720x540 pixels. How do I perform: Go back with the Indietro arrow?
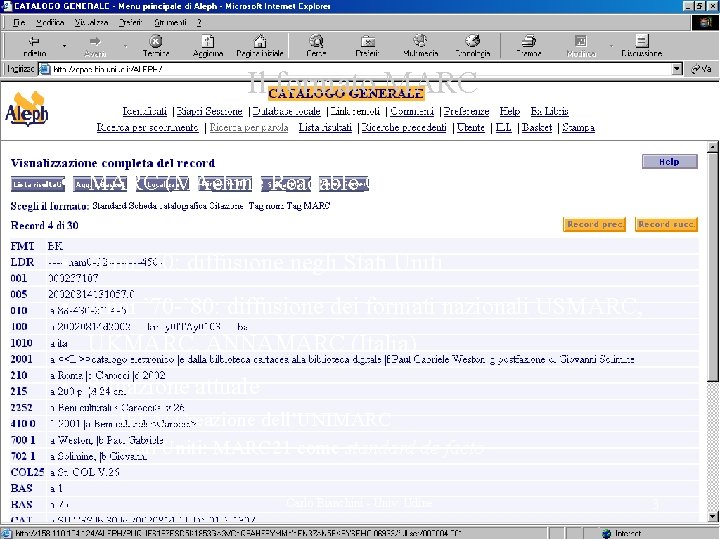tap(34, 45)
